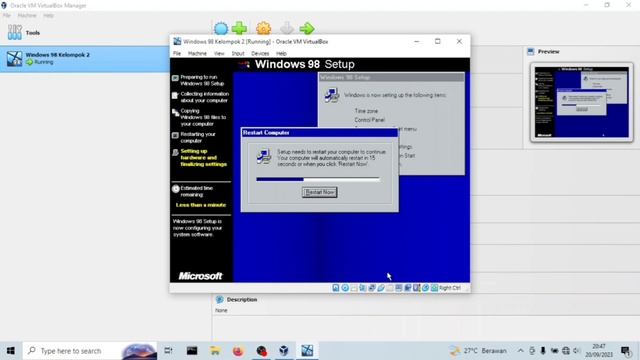Open Firefox from the taskbar
Viewport: 640px width, 360px height.
(238, 351)
